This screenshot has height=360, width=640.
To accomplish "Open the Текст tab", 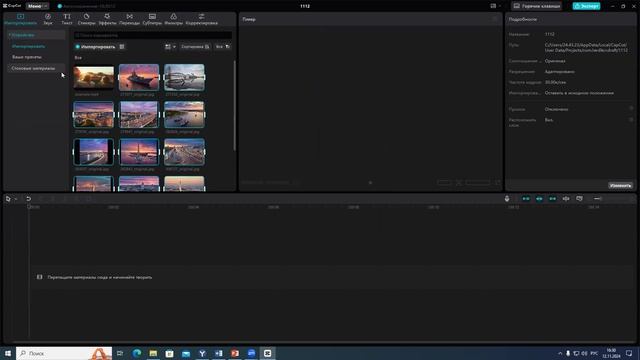I will click(67, 19).
